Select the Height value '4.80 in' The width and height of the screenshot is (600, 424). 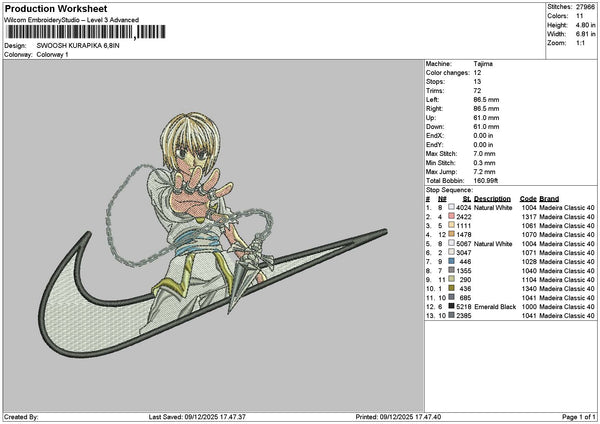585,25
